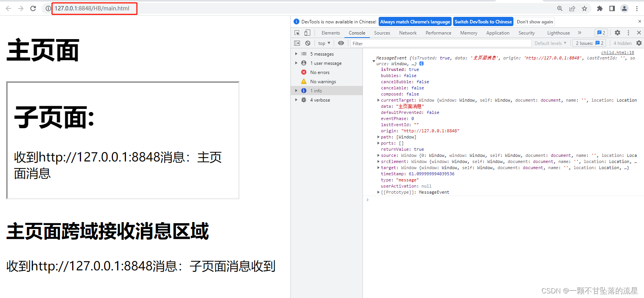Switch to the Security tab

(526, 33)
